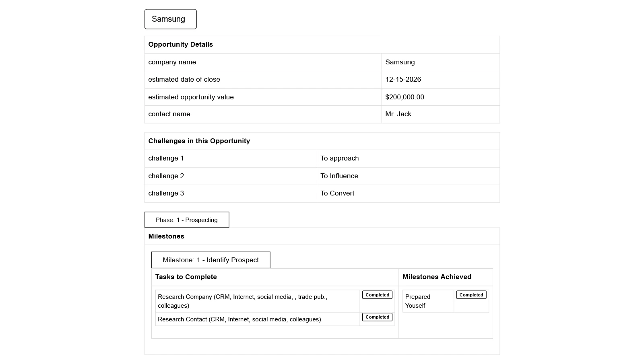Screen dimensions: 644x362
Task: Select the To Influence challenge cell
Action: pyautogui.click(x=339, y=176)
